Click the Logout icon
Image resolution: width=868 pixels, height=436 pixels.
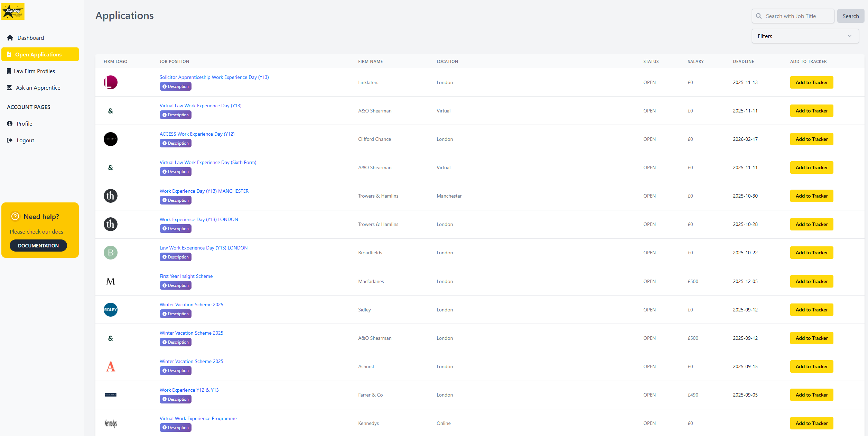click(x=10, y=140)
